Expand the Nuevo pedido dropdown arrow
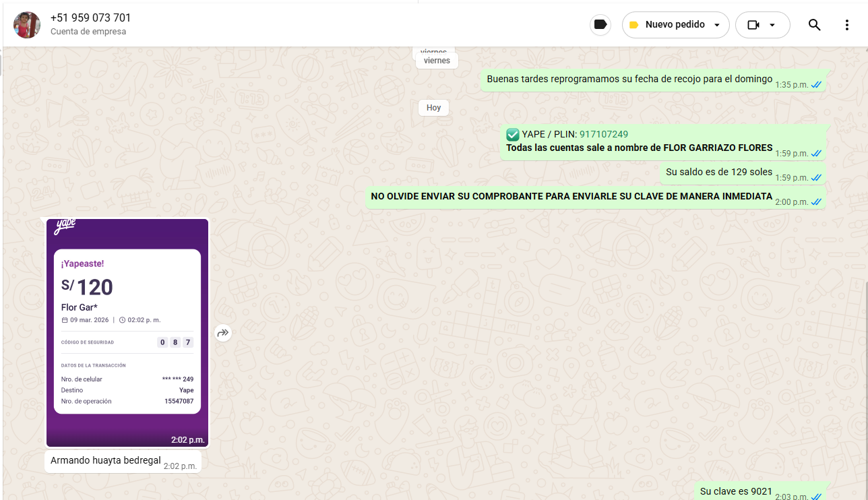Image resolution: width=868 pixels, height=500 pixels. [x=717, y=25]
